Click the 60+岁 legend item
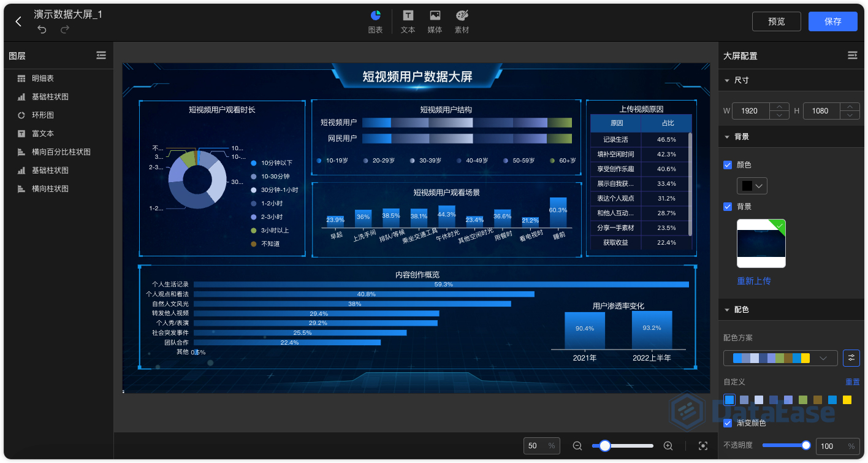 pos(563,161)
